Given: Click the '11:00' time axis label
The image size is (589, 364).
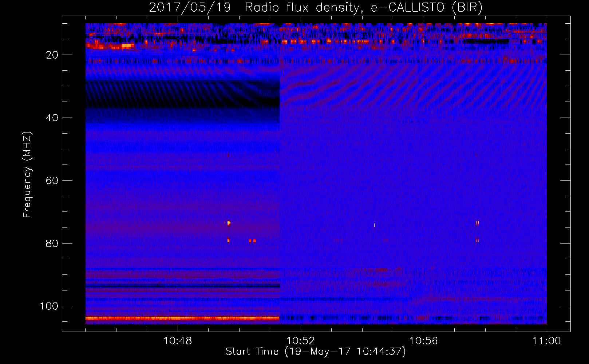Looking at the screenshot, I should click(x=546, y=341).
